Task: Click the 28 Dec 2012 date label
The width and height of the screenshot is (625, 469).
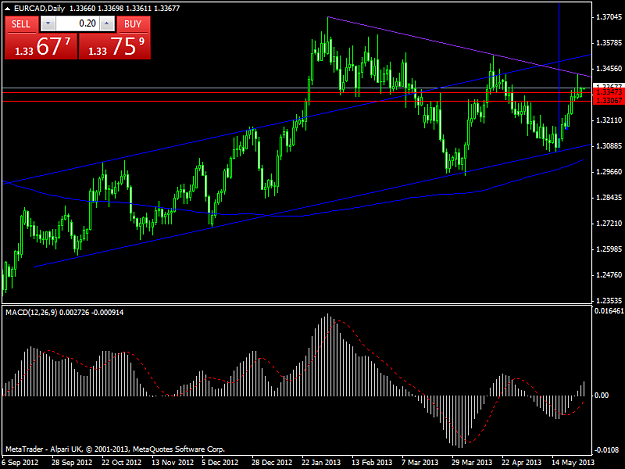Action: (x=272, y=462)
